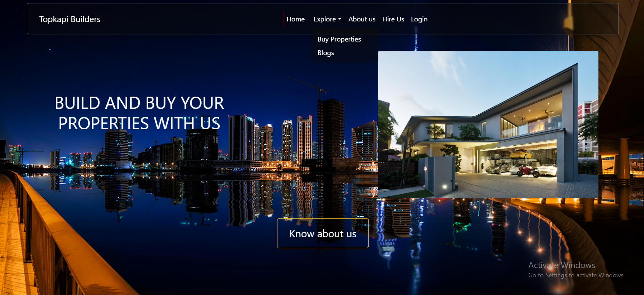This screenshot has width=644, height=295.
Task: Go to the Home page link
Action: click(x=295, y=19)
